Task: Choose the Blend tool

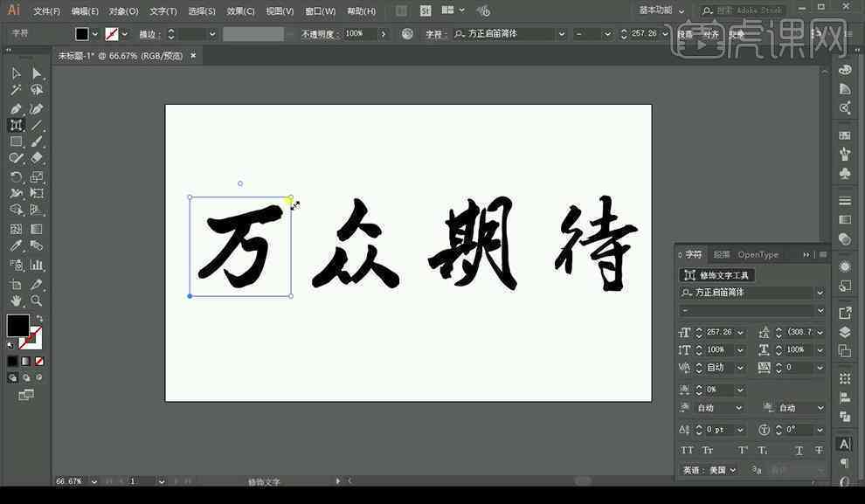Action: (x=37, y=245)
